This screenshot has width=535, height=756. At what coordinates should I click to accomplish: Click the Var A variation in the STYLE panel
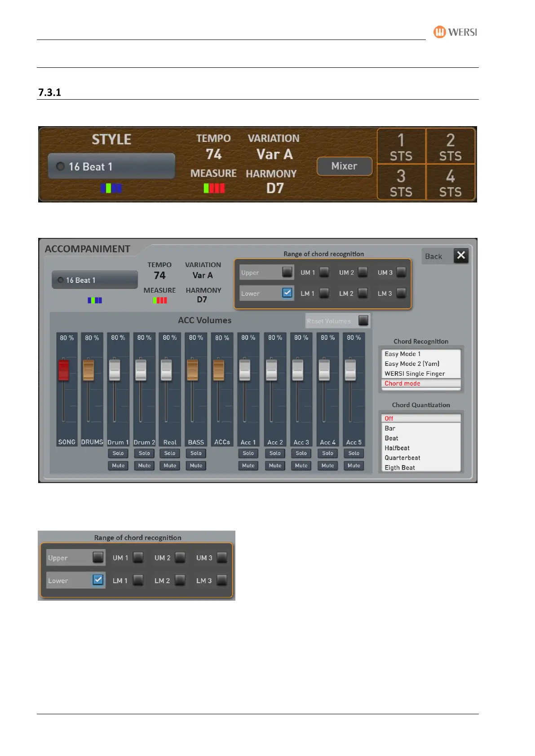[274, 154]
